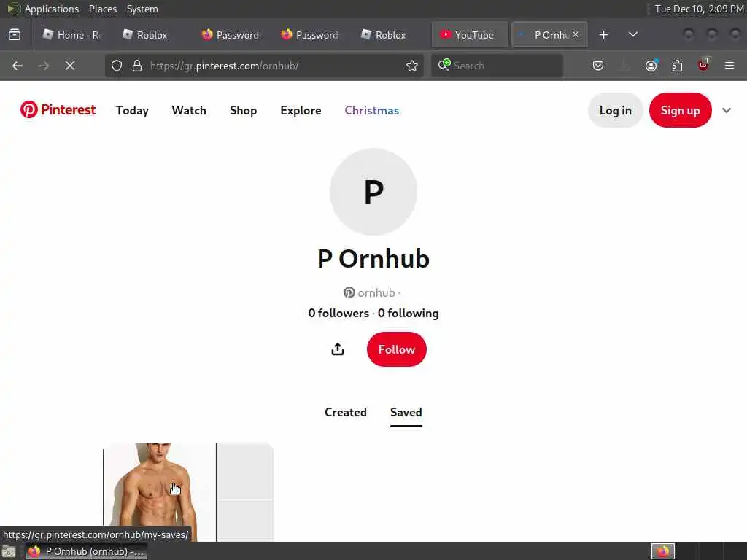747x560 pixels.
Task: Open a new browser tab
Action: (x=603, y=35)
